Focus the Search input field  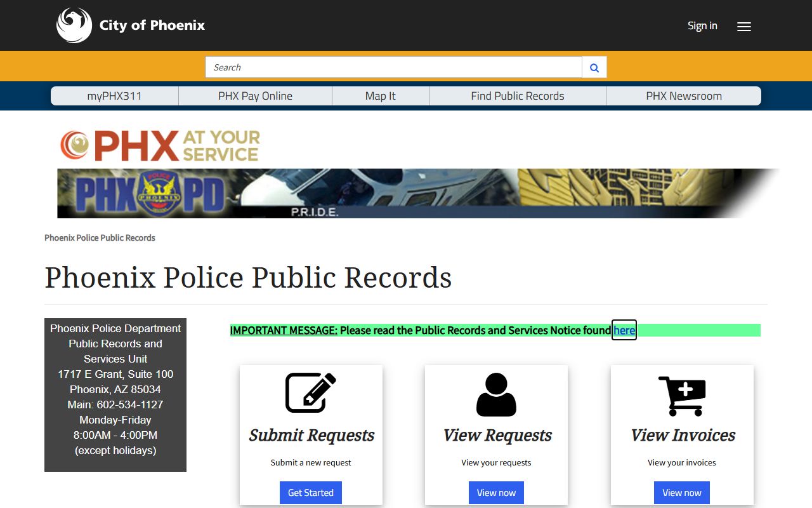[x=393, y=67]
